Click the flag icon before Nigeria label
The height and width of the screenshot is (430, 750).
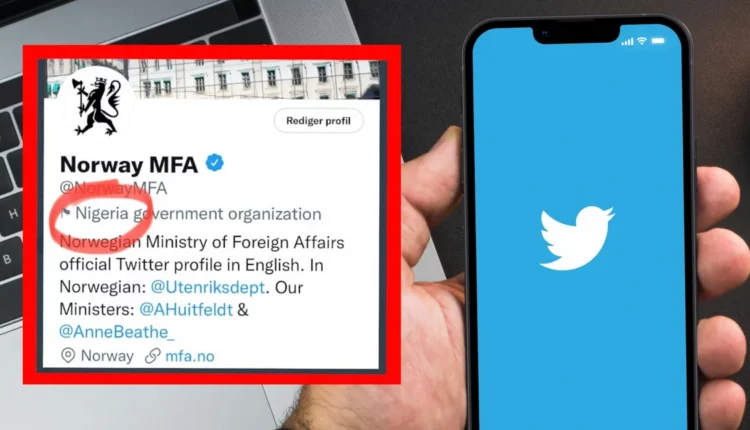coord(66,212)
